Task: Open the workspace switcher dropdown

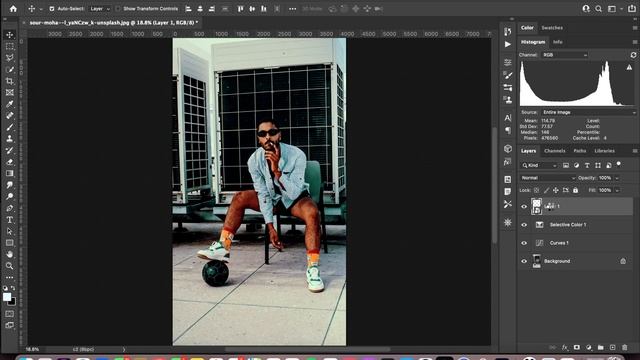Action: pyautogui.click(x=614, y=9)
